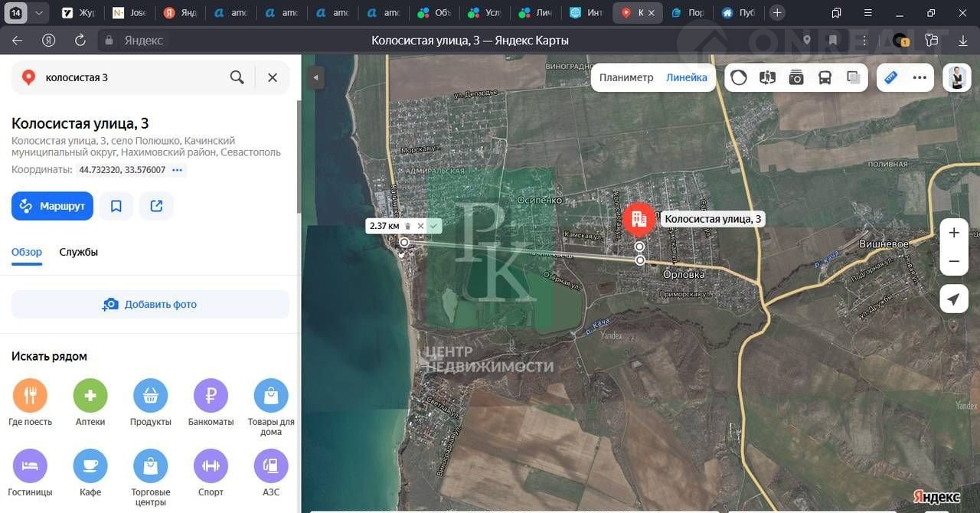Collapse the left sidebar panel arrow
Viewport: 980px width, 513px height.
tap(315, 77)
